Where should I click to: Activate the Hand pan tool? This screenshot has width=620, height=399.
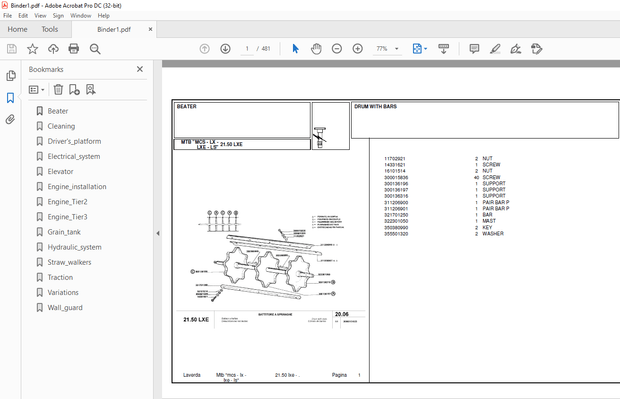pyautogui.click(x=316, y=49)
